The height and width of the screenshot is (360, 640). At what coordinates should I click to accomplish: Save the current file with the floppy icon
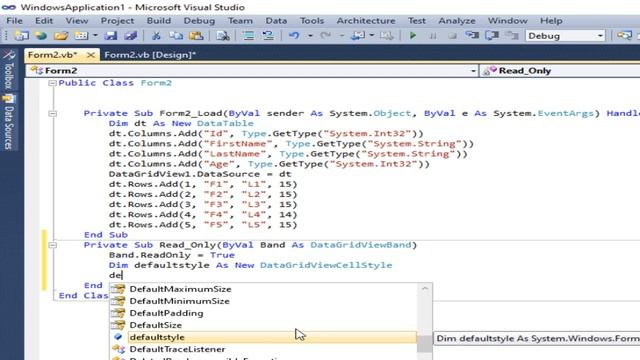111,36
